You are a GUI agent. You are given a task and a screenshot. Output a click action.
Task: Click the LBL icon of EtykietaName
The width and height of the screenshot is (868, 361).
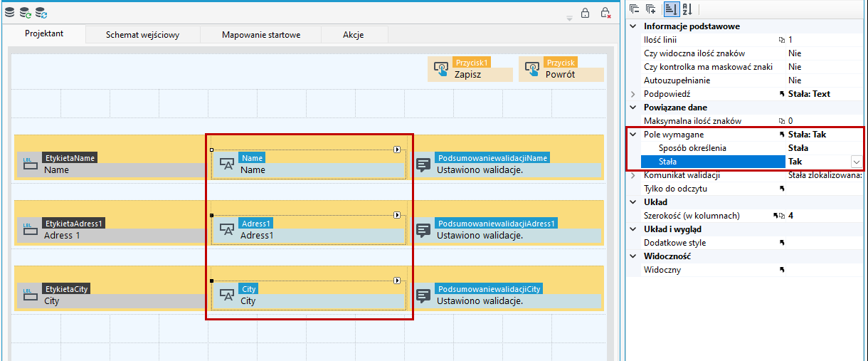coord(29,164)
